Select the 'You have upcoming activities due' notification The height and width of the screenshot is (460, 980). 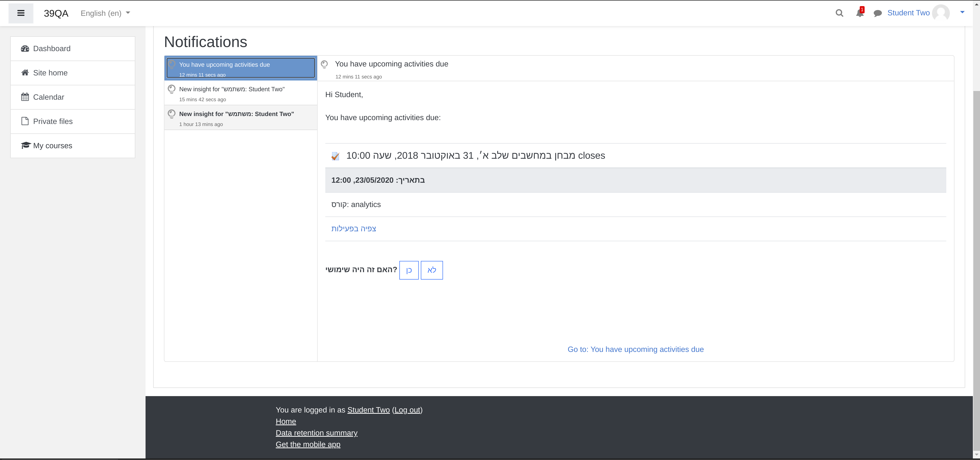click(241, 68)
